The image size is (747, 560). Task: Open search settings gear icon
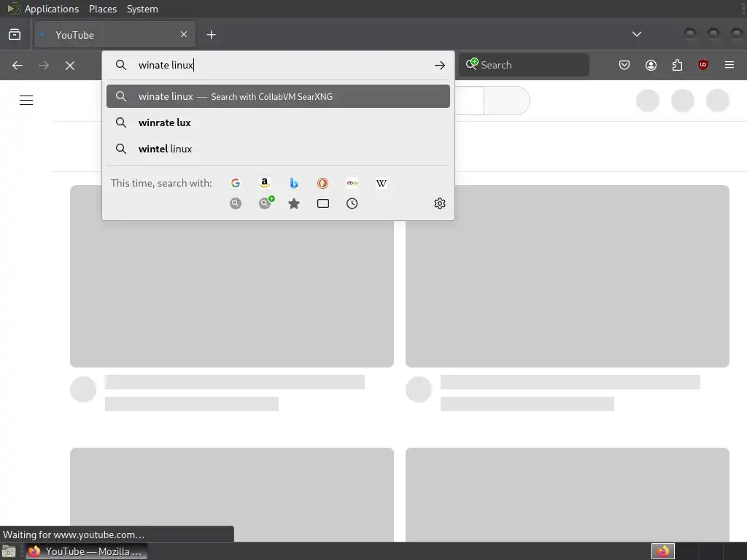pyautogui.click(x=440, y=204)
